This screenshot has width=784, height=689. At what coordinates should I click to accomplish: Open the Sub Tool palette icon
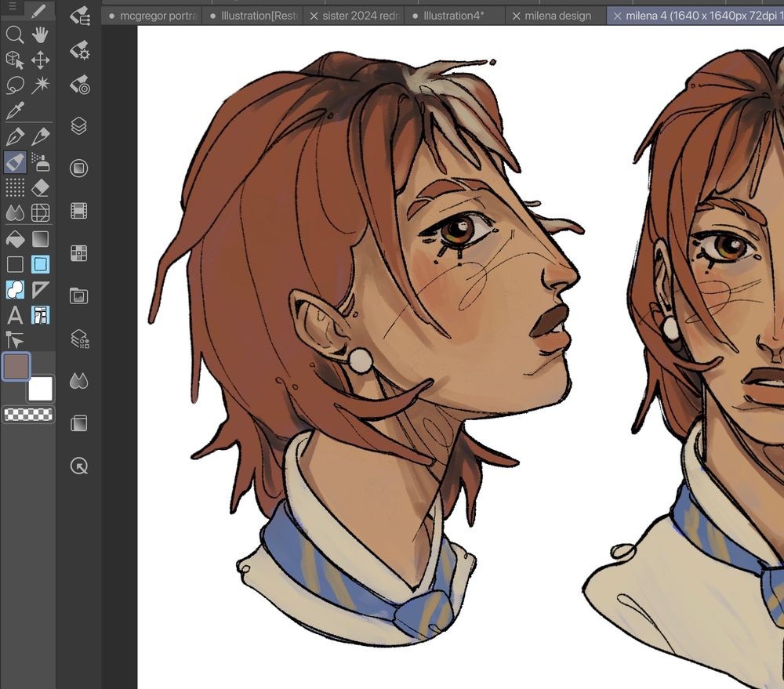pos(79,16)
